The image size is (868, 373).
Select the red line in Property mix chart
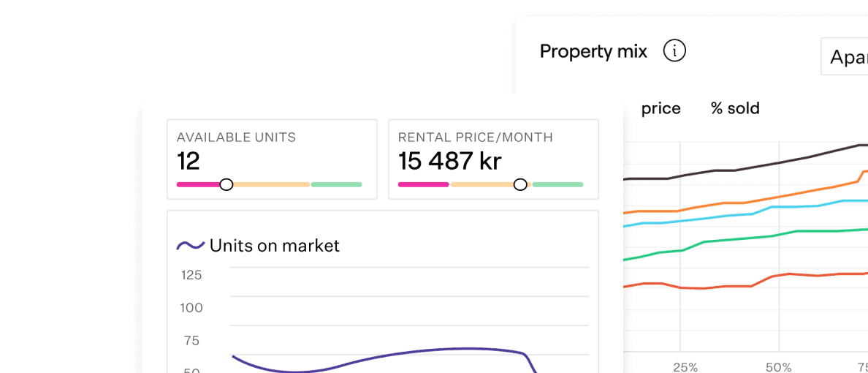coord(731,286)
